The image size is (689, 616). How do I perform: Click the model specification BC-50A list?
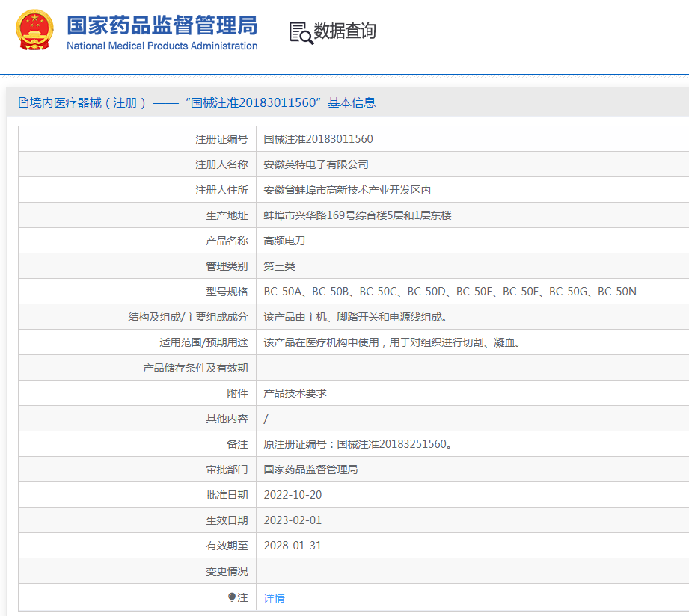click(450, 292)
